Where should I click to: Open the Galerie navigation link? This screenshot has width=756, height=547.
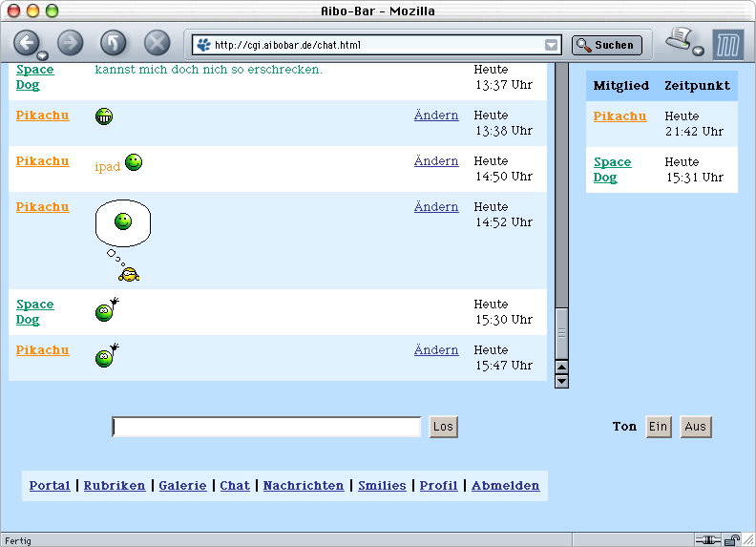182,485
